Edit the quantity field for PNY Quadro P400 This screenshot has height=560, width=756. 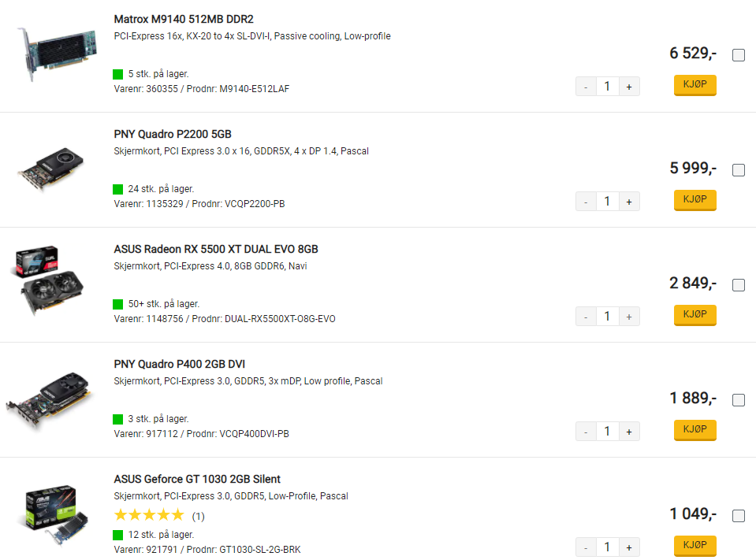[x=608, y=432]
